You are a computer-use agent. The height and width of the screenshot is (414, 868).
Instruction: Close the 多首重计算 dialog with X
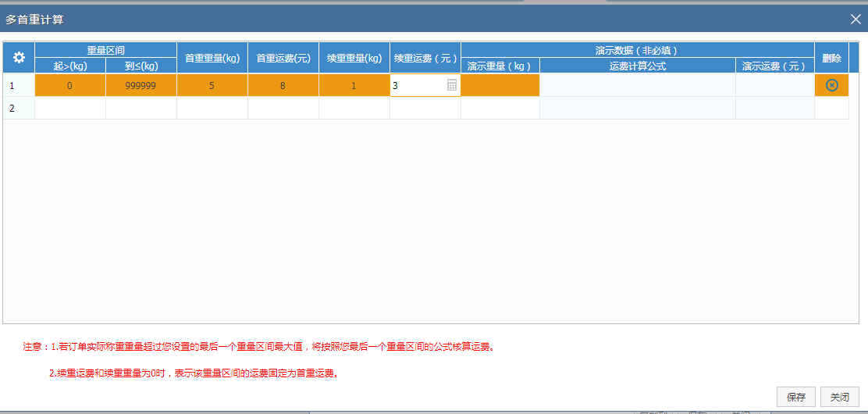coord(856,20)
